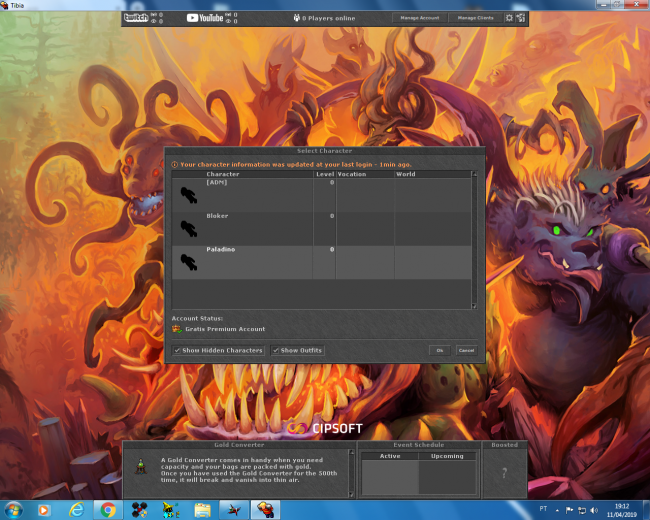Viewport: 650px width, 520px height.
Task: Click '0 Players online' text
Action: [x=328, y=18]
